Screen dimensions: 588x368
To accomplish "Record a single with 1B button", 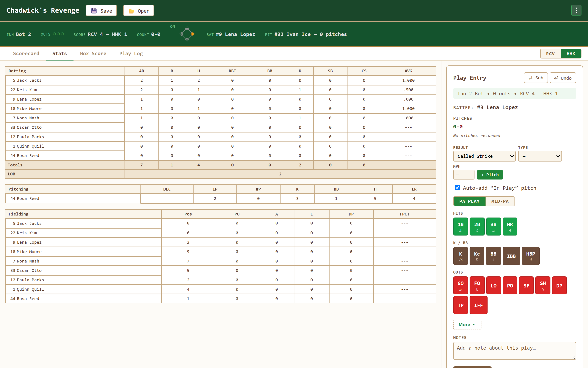I will click(x=460, y=226).
